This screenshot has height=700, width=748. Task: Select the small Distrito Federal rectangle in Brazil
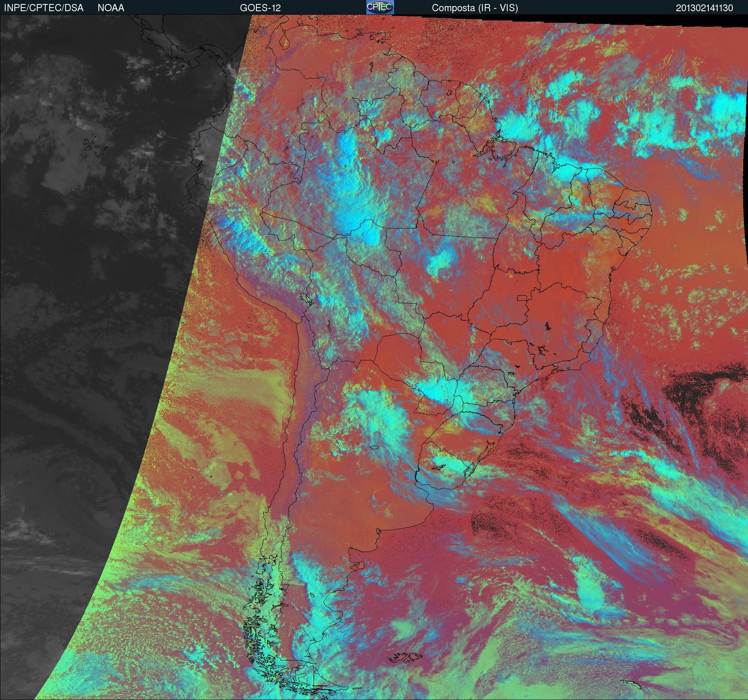pyautogui.click(x=522, y=297)
